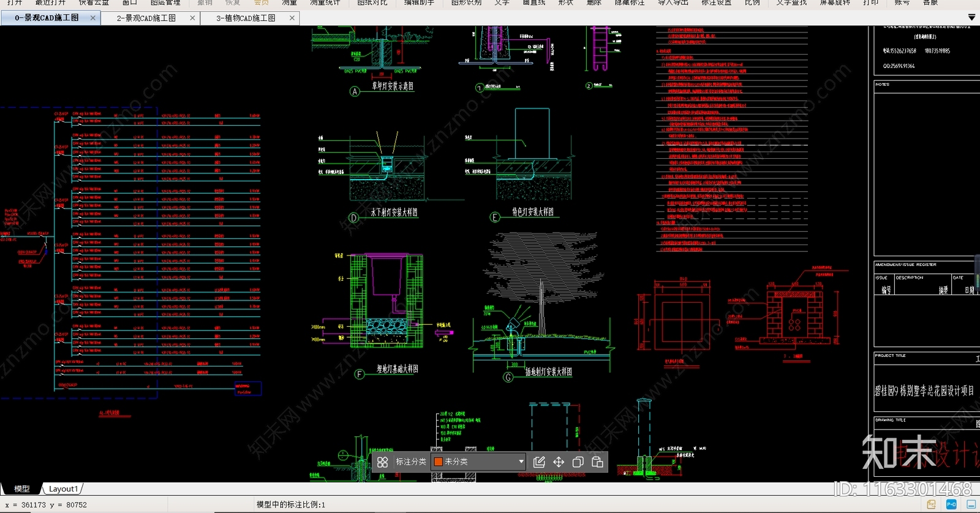Click the 隐藏标注 toolbar button

click(x=630, y=2)
